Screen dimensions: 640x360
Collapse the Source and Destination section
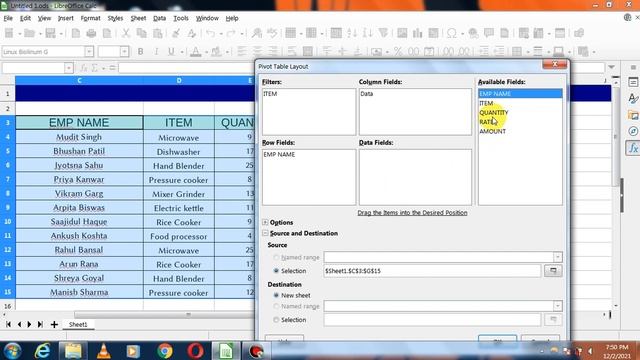[265, 233]
